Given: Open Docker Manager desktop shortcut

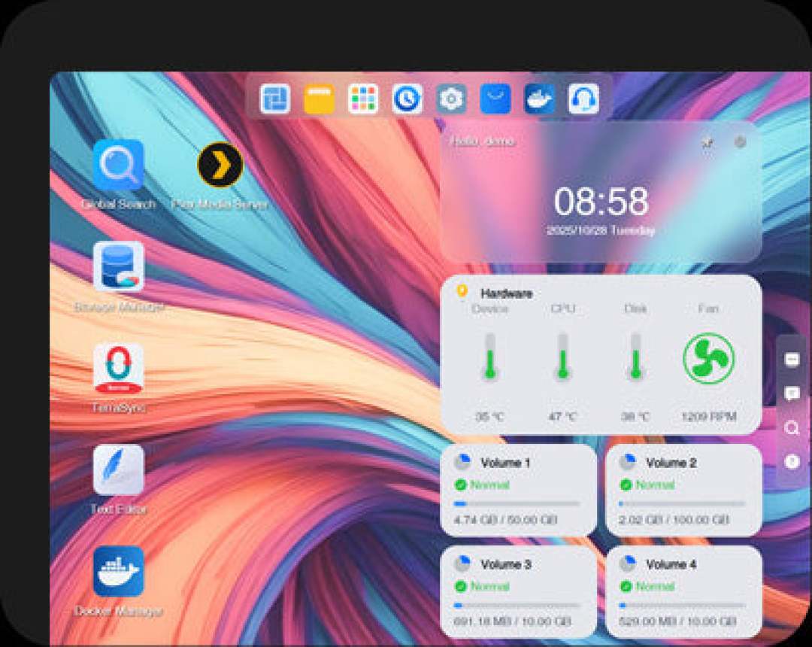Looking at the screenshot, I should 119,571.
